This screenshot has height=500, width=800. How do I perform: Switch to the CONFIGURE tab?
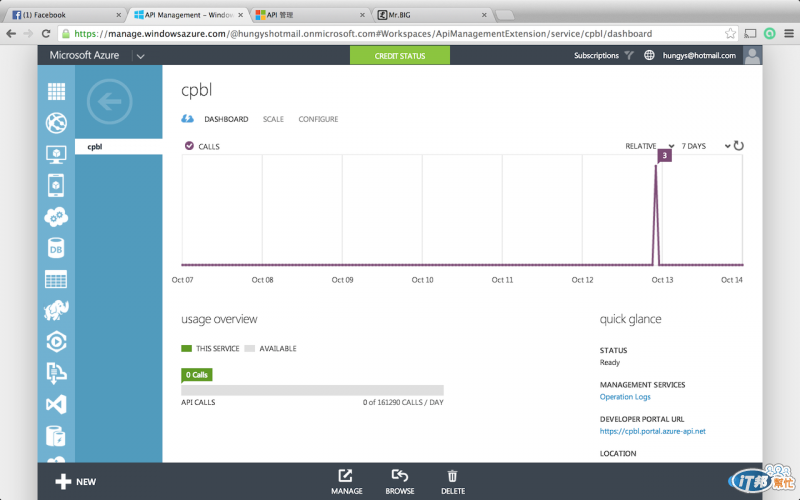pos(318,119)
